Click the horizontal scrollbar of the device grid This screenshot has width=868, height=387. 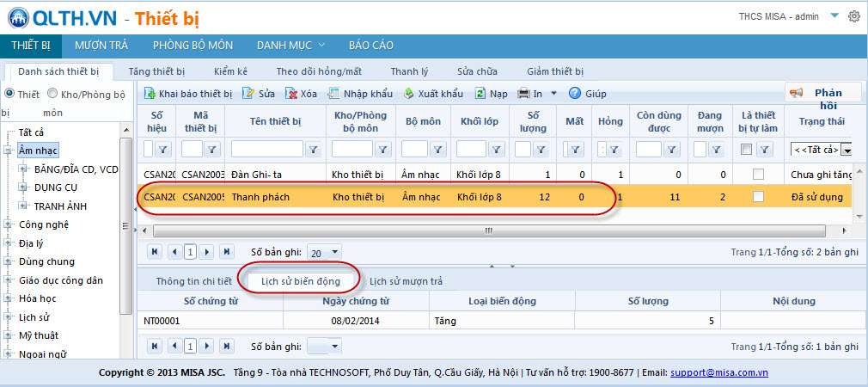(x=488, y=230)
